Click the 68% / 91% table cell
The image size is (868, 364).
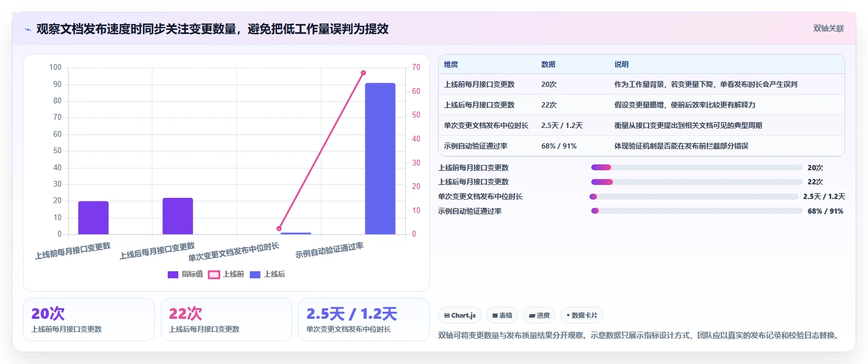pos(559,146)
